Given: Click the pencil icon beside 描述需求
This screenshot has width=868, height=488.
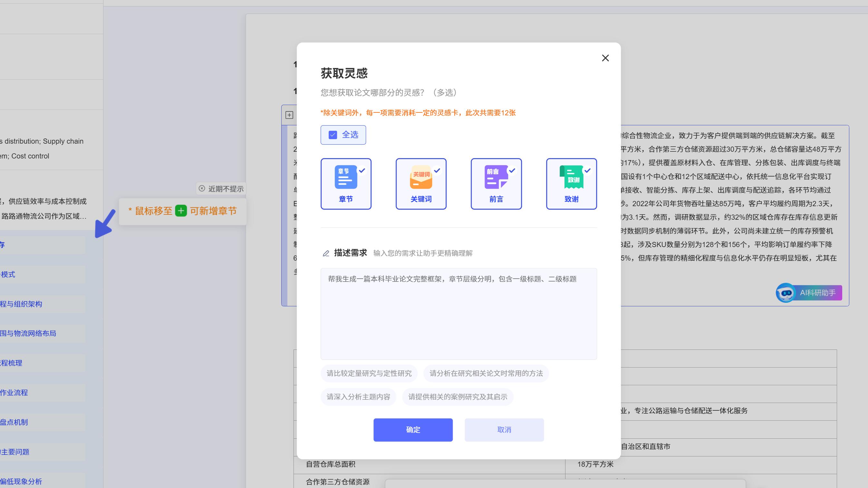Looking at the screenshot, I should click(325, 253).
